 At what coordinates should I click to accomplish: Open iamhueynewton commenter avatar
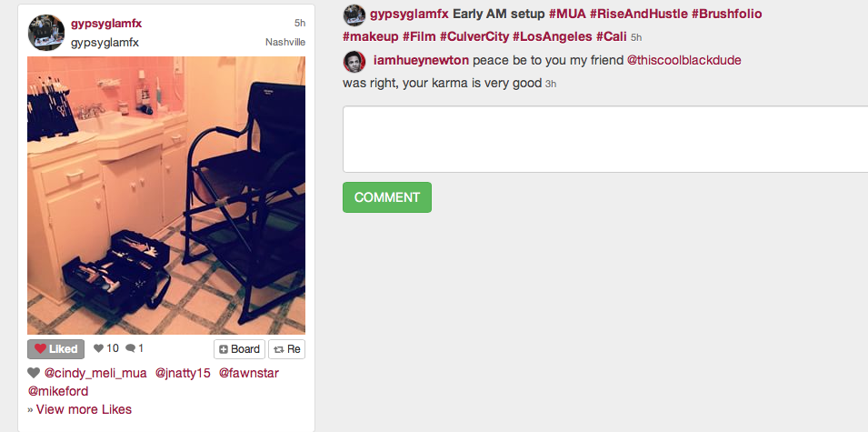[x=354, y=61]
